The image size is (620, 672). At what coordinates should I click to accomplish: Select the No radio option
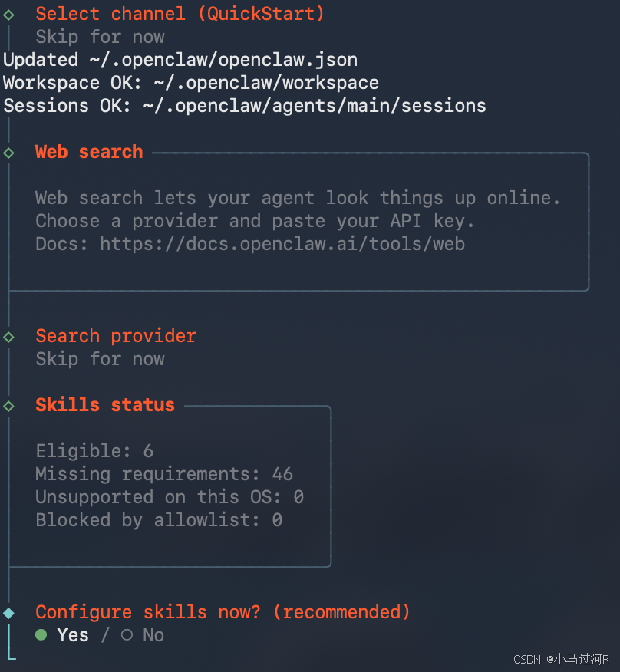(x=143, y=634)
